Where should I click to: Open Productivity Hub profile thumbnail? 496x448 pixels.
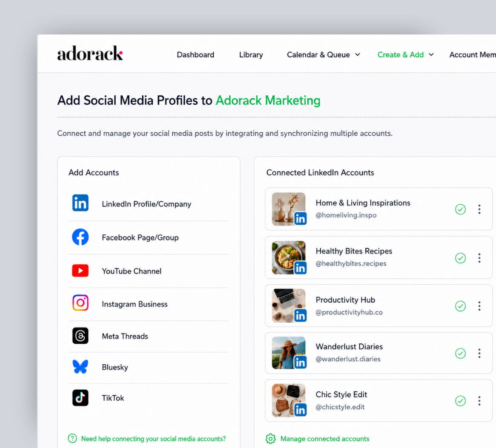(289, 306)
